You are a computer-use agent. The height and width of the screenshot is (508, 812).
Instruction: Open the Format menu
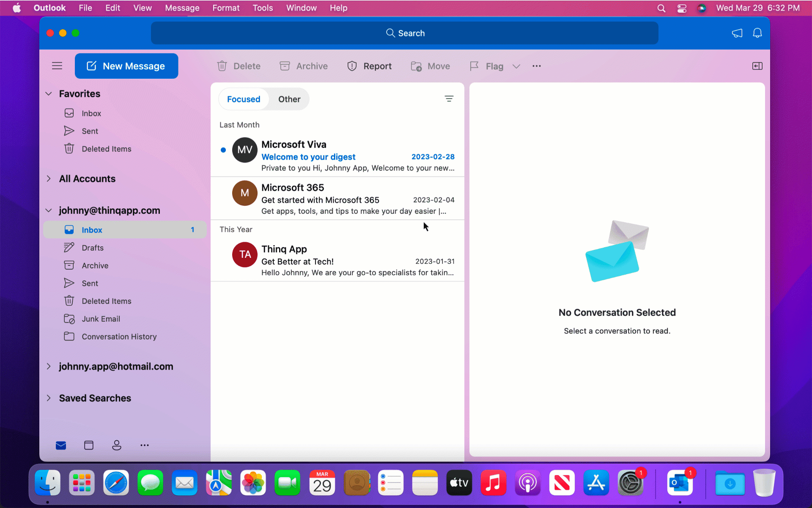[226, 8]
